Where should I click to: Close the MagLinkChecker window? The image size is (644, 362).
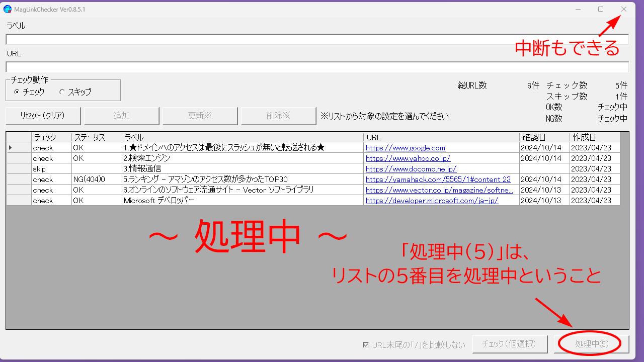624,9
